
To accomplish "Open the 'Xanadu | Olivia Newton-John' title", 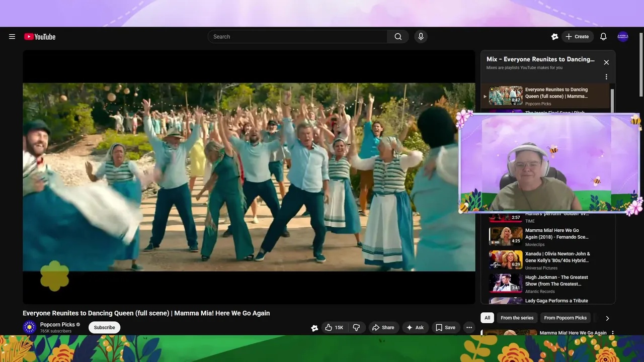I will [x=557, y=257].
